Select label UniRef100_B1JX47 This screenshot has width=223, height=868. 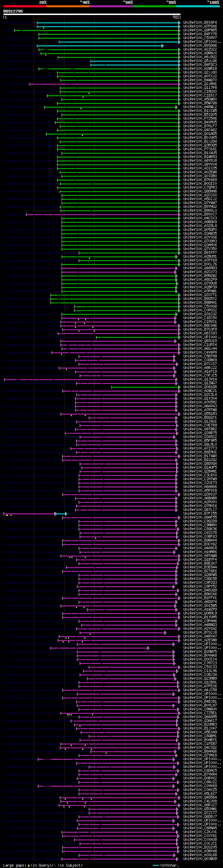(200, 729)
